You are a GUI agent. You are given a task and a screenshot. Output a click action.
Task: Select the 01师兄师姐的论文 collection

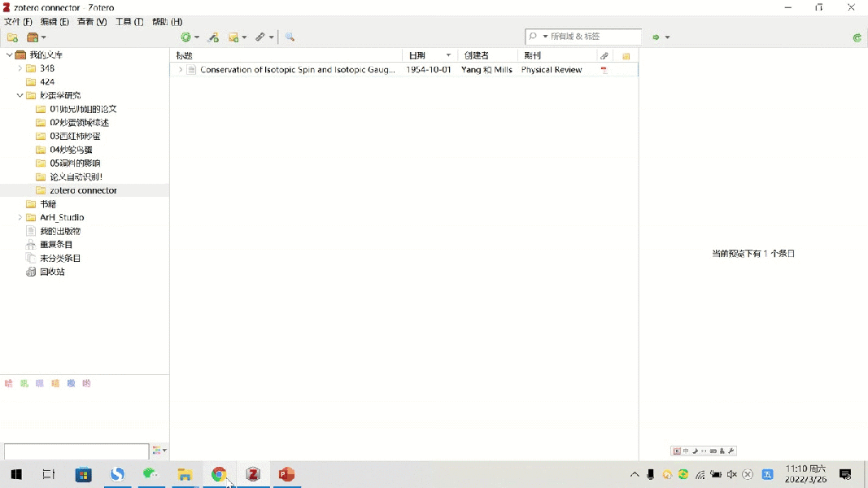click(85, 109)
